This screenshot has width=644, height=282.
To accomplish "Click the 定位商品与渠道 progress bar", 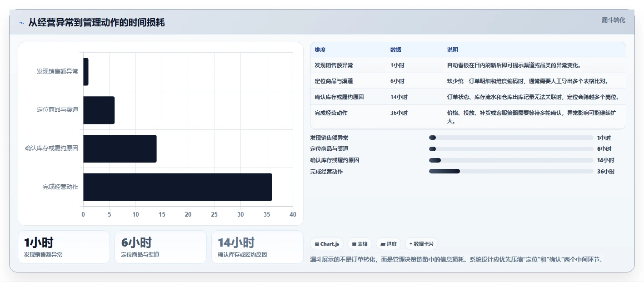I will pyautogui.click(x=511, y=149).
